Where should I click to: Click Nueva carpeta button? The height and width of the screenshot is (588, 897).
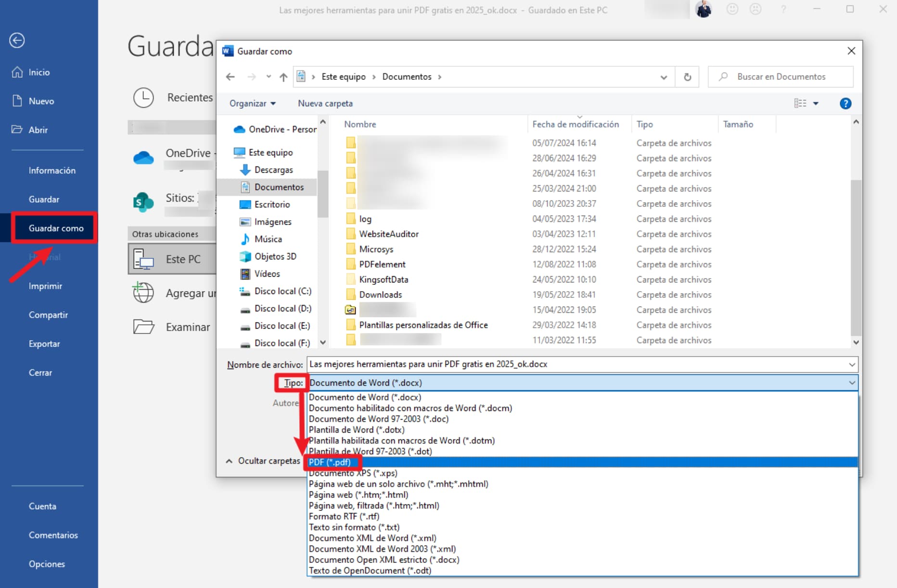tap(325, 103)
